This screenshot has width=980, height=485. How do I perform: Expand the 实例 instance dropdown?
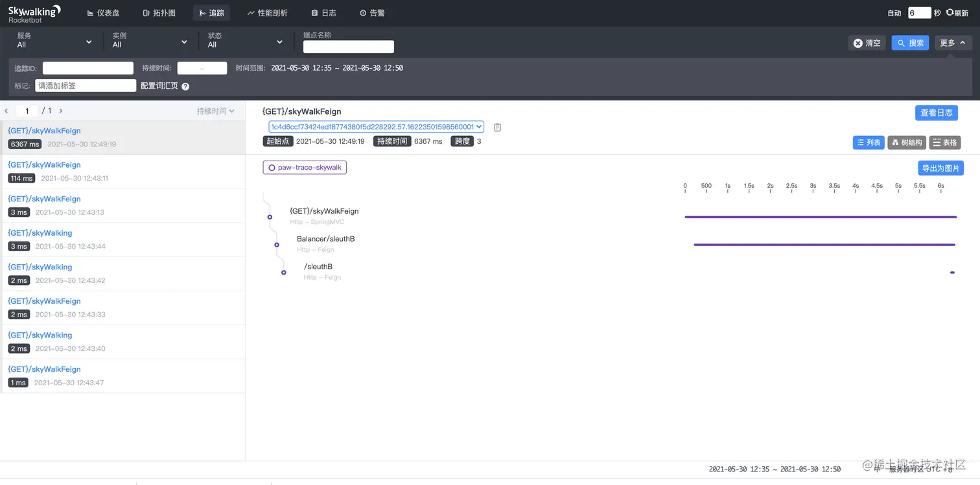(150, 41)
